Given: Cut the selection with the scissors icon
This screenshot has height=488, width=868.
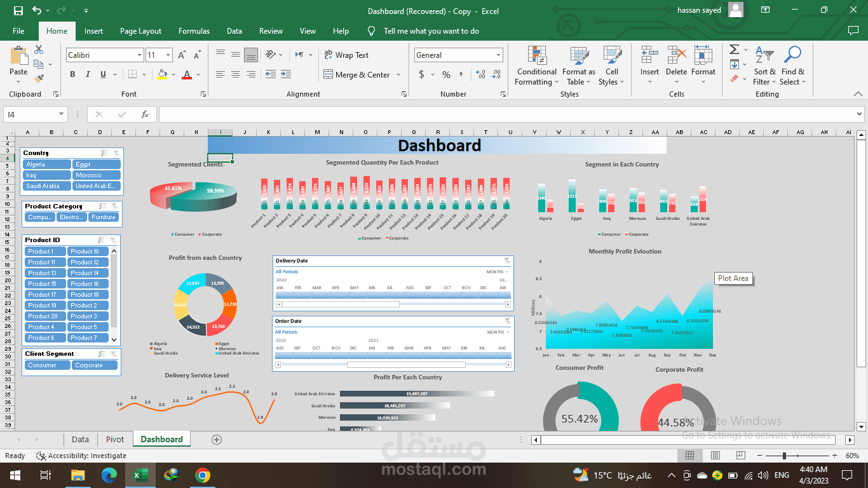Looking at the screenshot, I should pyautogui.click(x=39, y=50).
